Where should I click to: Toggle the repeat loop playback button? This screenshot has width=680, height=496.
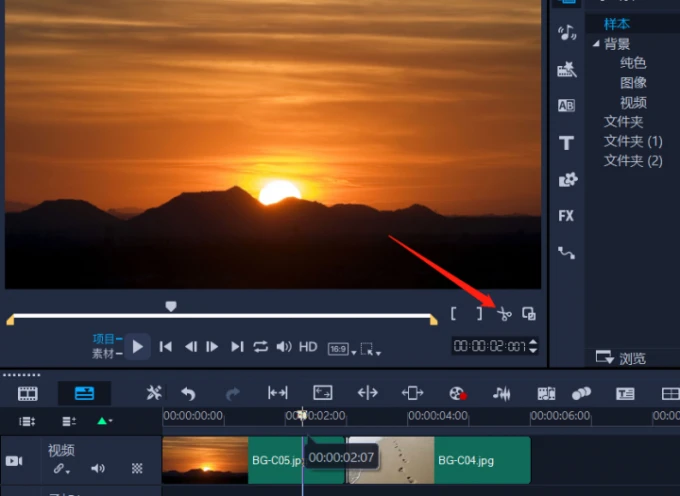[260, 347]
